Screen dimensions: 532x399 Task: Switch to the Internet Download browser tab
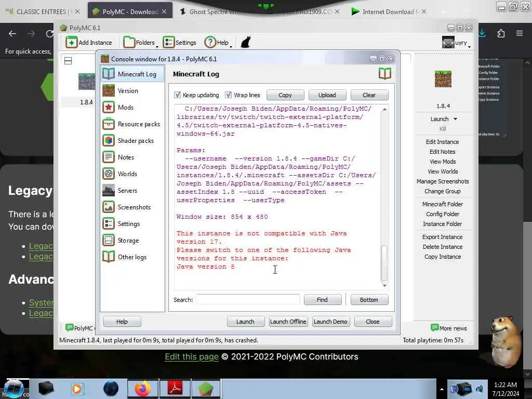(388, 11)
